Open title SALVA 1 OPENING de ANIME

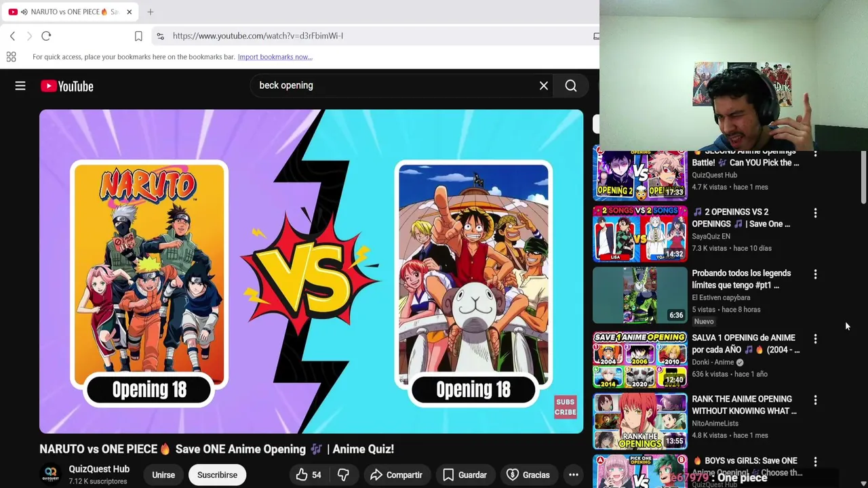coord(745,344)
